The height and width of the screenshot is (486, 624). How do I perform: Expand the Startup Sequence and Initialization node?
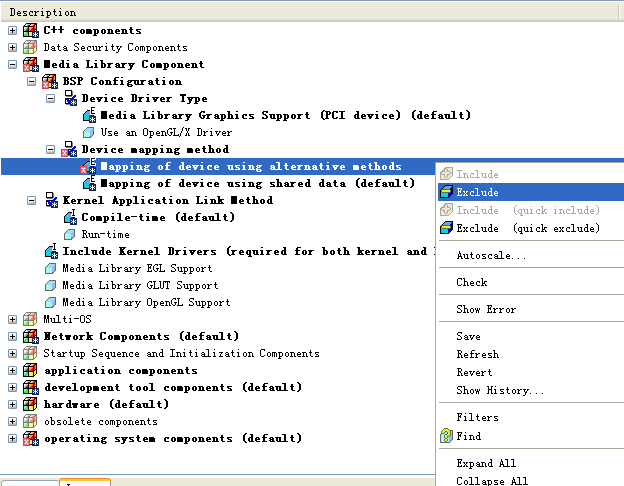(12, 353)
